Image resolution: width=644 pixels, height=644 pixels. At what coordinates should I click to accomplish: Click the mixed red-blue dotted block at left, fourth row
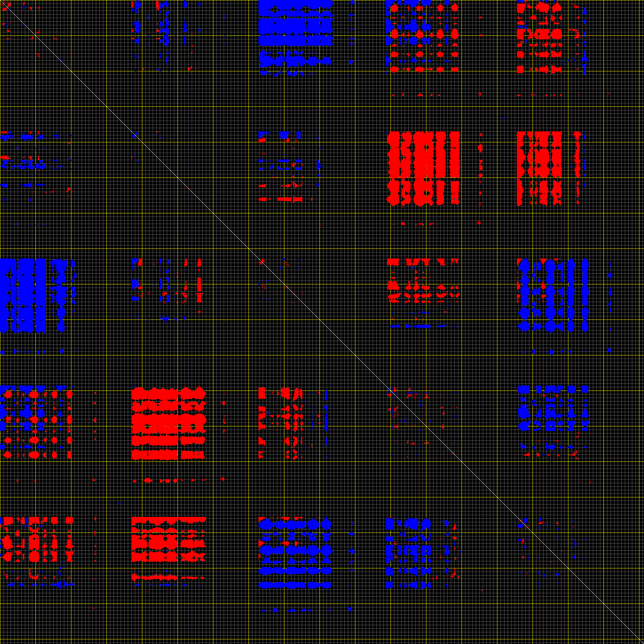tap(36, 422)
